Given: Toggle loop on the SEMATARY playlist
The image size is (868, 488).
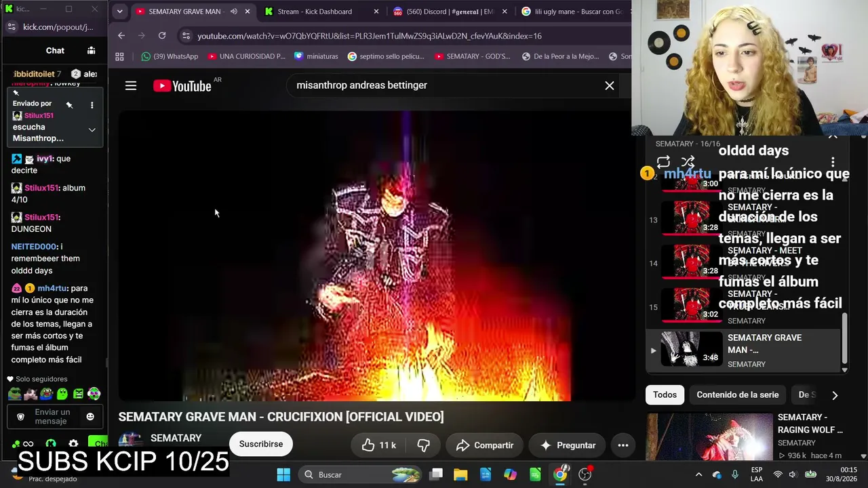Looking at the screenshot, I should pos(663,161).
